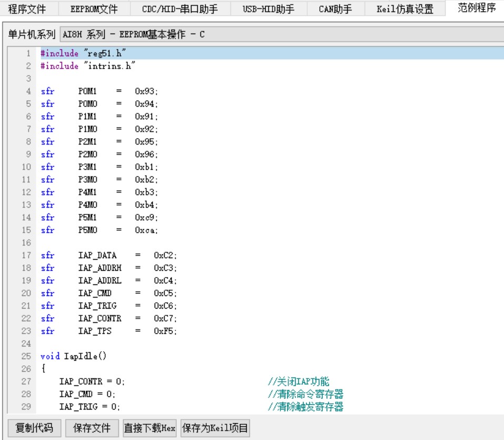Open the 单片机系列 example dropdown
Screen dimensions: 504x440
(282, 34)
